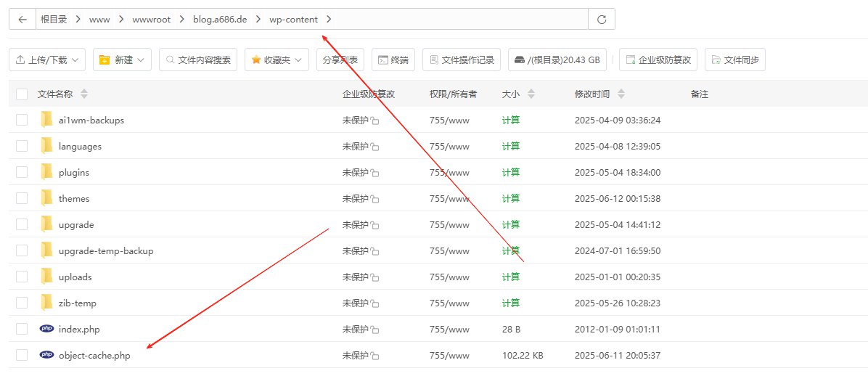Open 文件同步 file sync
Screen dimensions: 868x392
point(735,60)
